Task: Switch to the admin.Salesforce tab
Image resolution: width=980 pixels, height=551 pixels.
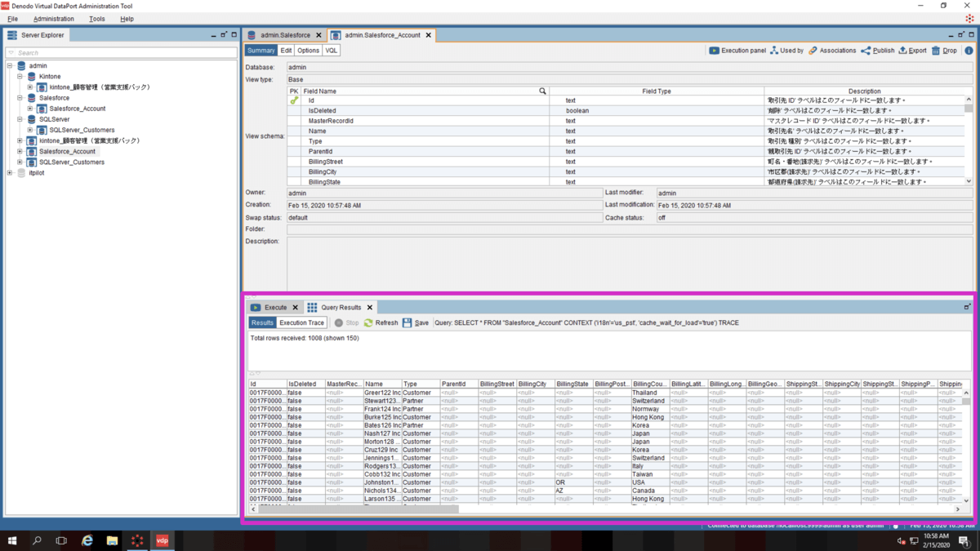Action: coord(285,35)
